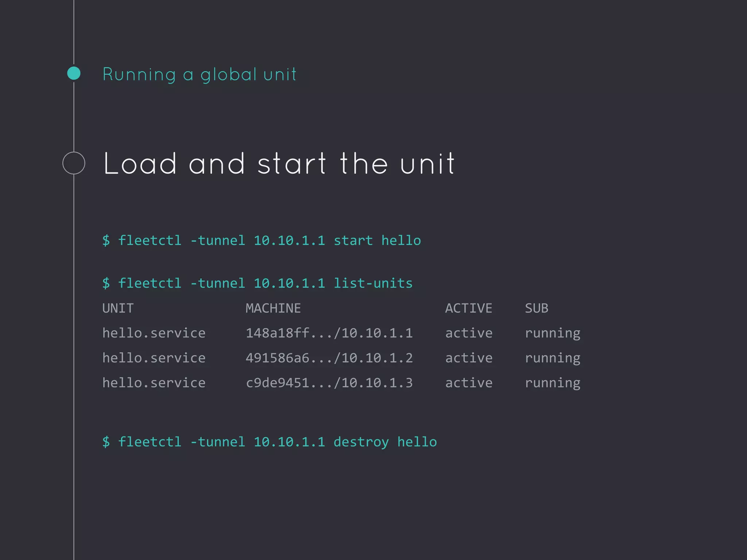Click 'running' in the 10.10.1.2 row

(553, 359)
